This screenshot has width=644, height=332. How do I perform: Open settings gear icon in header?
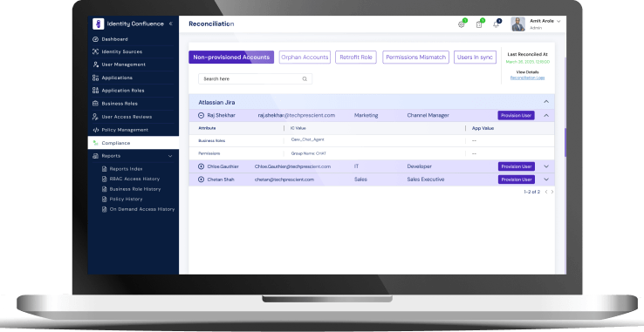pyautogui.click(x=462, y=24)
